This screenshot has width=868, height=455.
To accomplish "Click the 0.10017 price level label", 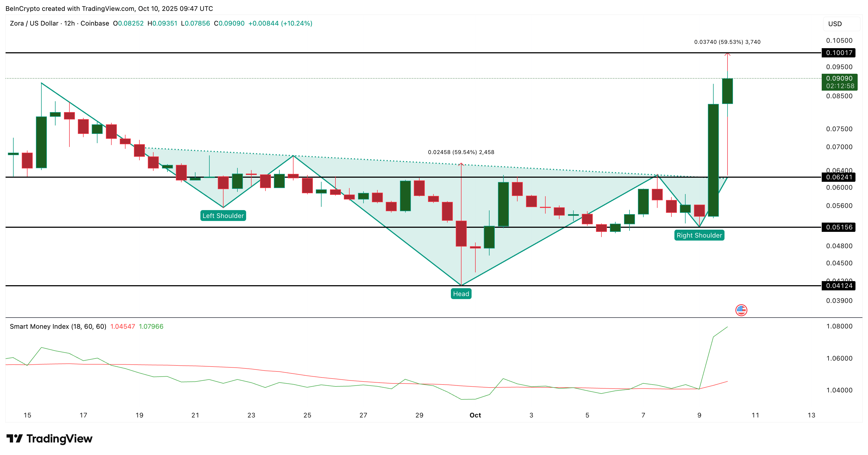I will 839,53.
